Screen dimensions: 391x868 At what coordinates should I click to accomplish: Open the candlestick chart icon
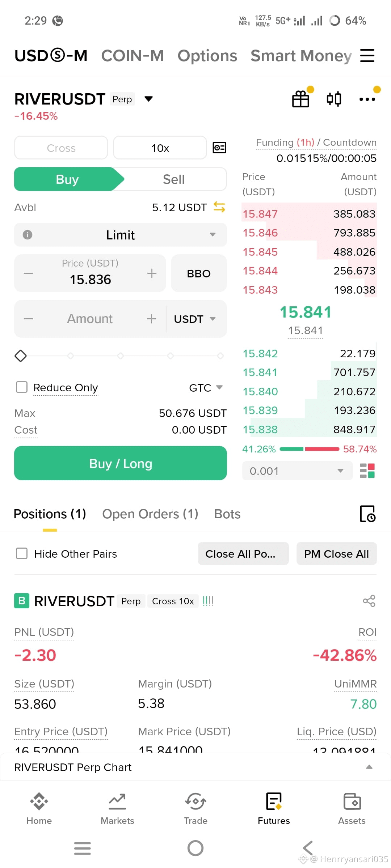coord(334,99)
